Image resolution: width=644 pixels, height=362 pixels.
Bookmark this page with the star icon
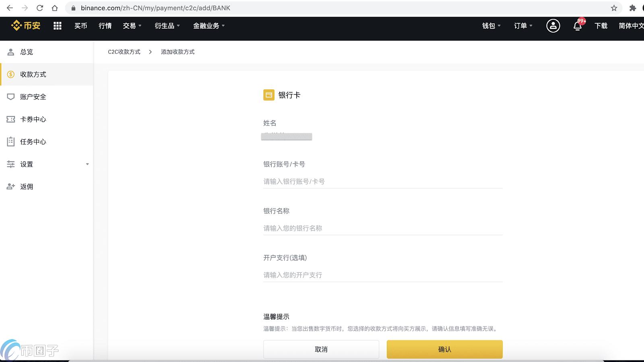click(614, 8)
